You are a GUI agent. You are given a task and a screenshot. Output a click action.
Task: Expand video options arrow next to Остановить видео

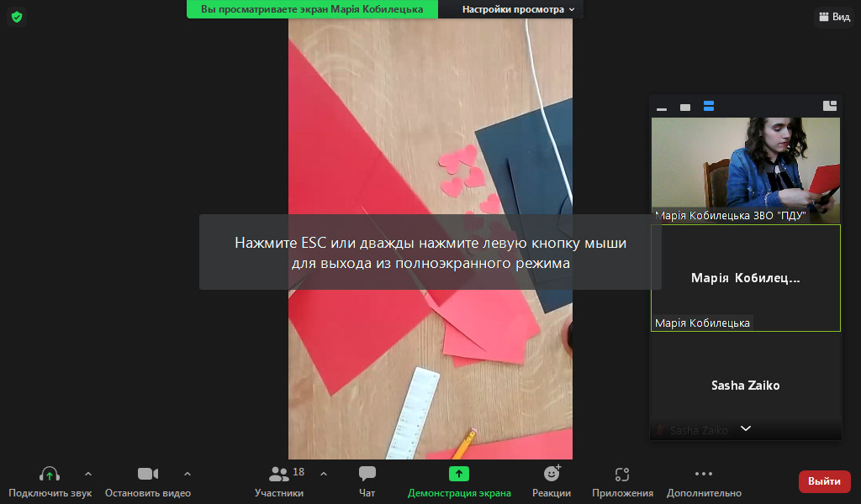point(188,474)
